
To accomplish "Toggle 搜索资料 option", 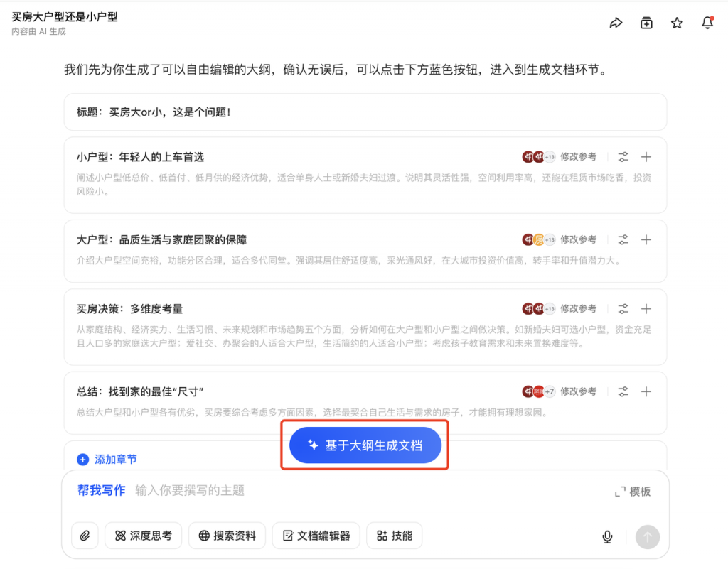I will (227, 536).
